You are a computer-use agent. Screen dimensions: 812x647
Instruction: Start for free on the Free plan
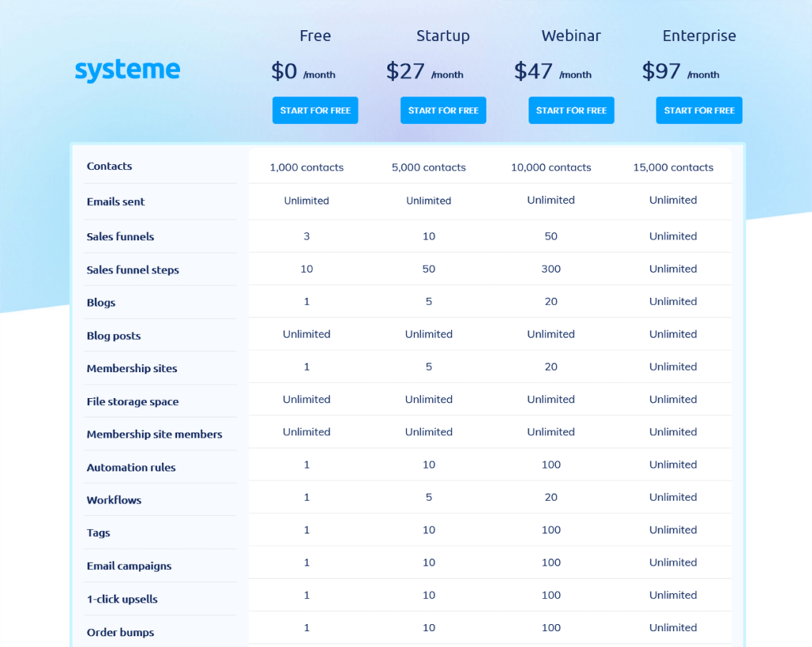(x=316, y=110)
